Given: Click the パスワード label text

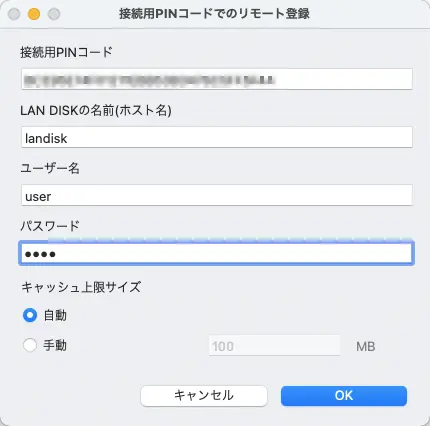Looking at the screenshot, I should [50, 226].
